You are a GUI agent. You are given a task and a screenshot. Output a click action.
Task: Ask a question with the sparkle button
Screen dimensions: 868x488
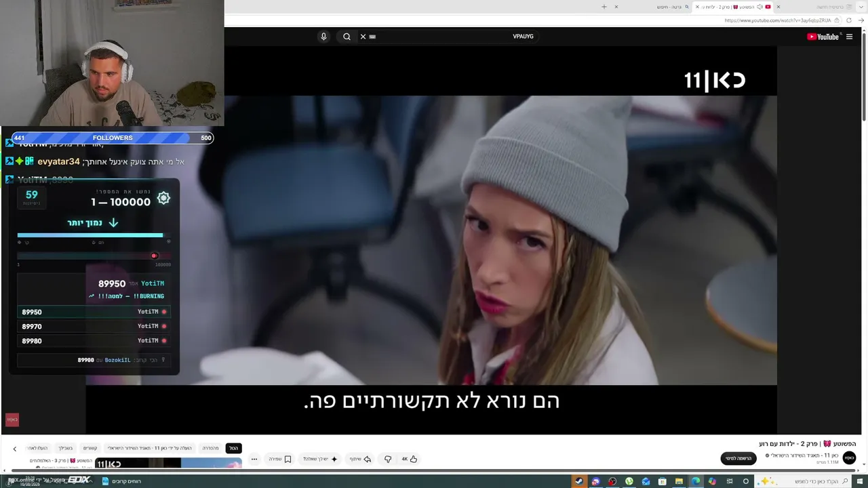[x=321, y=459]
